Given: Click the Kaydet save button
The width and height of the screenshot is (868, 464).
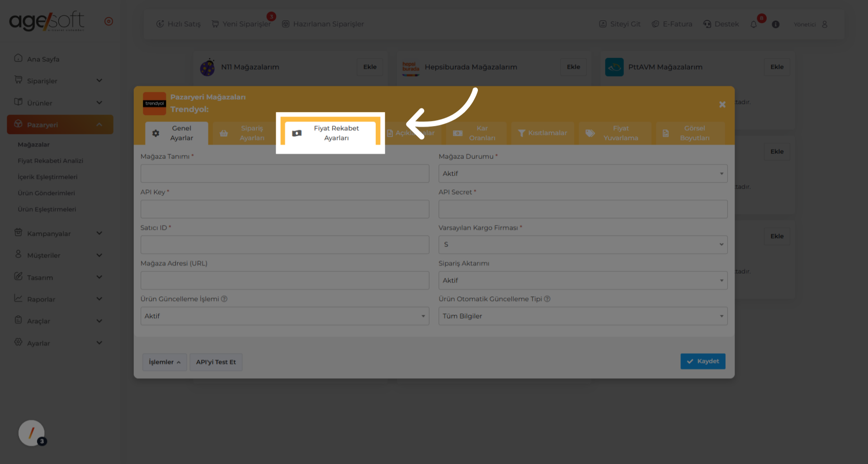Looking at the screenshot, I should tap(703, 361).
